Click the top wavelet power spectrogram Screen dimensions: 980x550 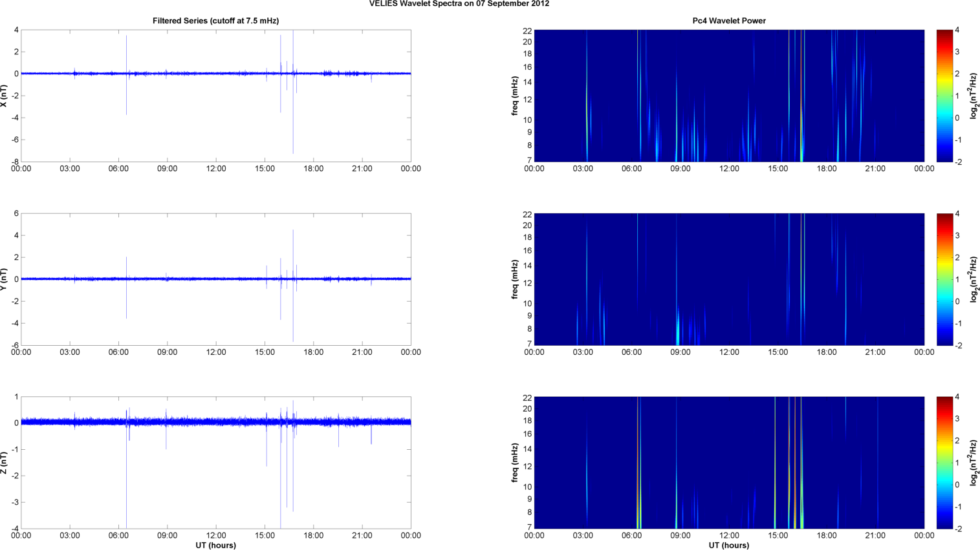(728, 96)
